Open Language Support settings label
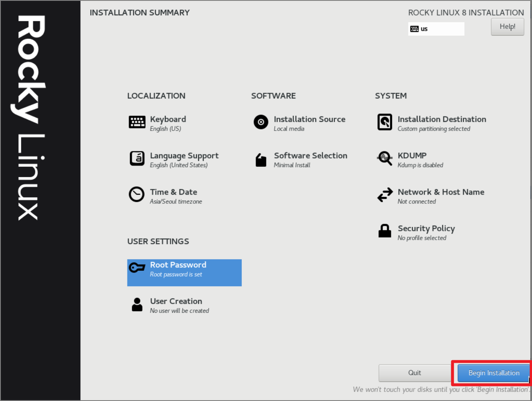The width and height of the screenshot is (532, 401). (184, 156)
